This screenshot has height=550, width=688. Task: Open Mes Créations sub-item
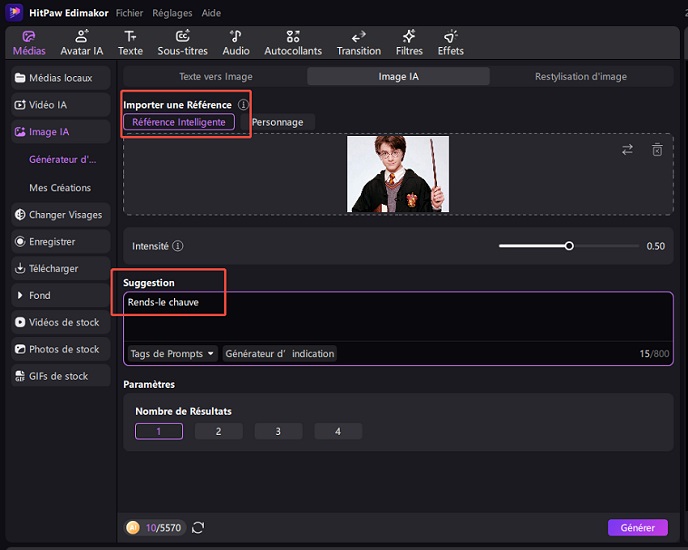pyautogui.click(x=60, y=188)
